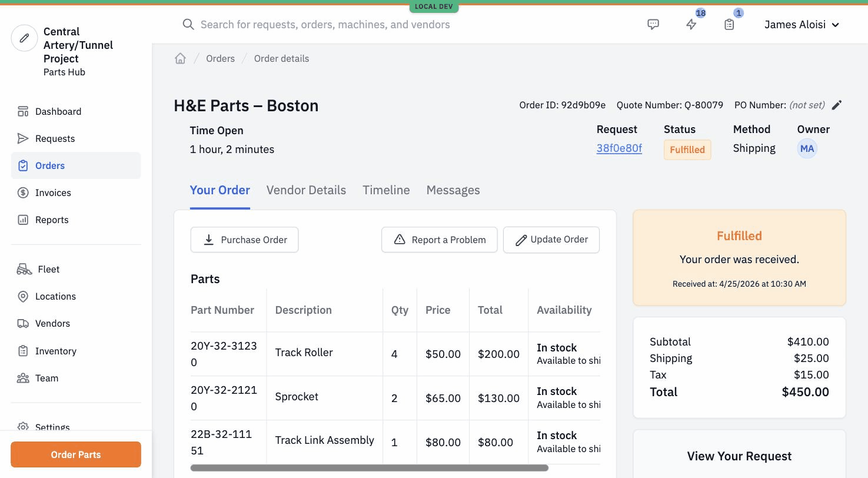Go to Requests in the sidebar
This screenshot has width=868, height=478.
(76, 138)
